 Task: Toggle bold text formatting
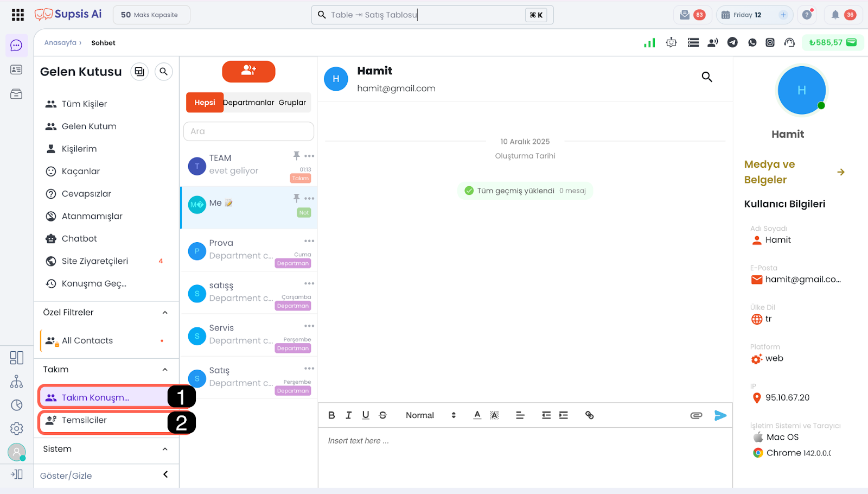331,415
